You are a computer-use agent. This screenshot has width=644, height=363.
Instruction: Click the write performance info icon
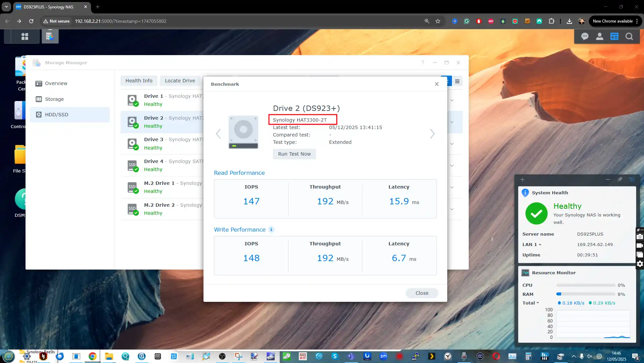point(271,230)
